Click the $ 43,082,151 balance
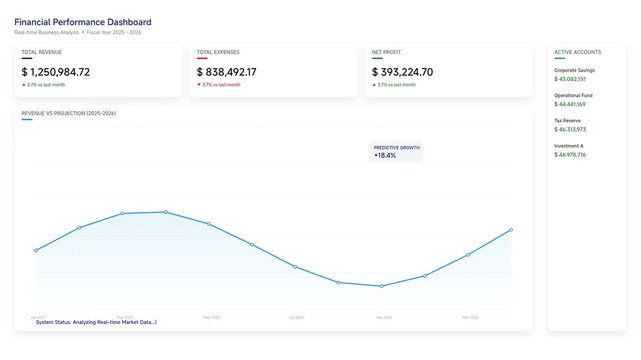 570,79
